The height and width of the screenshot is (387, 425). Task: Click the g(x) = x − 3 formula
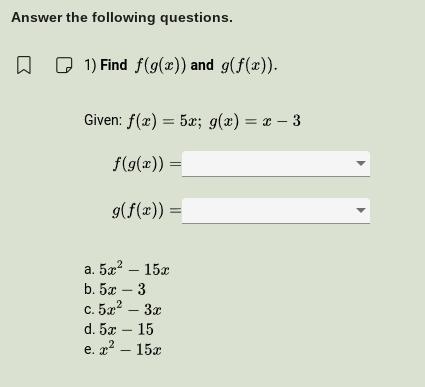[255, 121]
